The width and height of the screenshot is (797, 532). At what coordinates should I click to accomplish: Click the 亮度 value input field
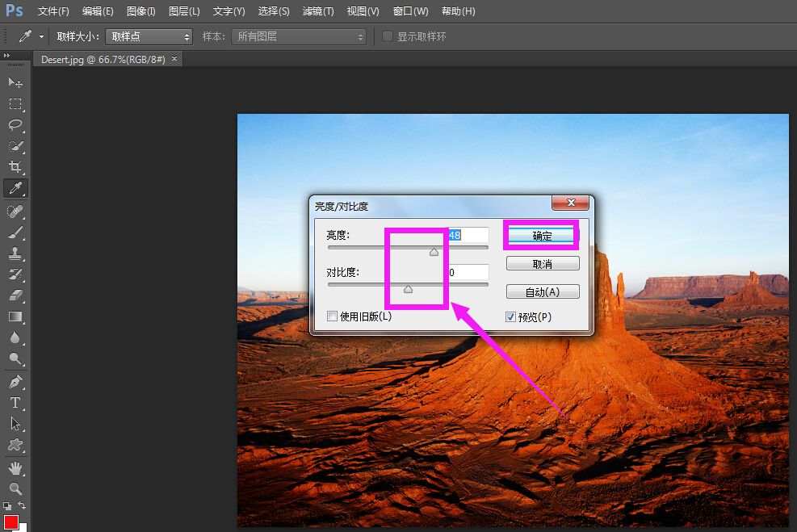pos(468,235)
